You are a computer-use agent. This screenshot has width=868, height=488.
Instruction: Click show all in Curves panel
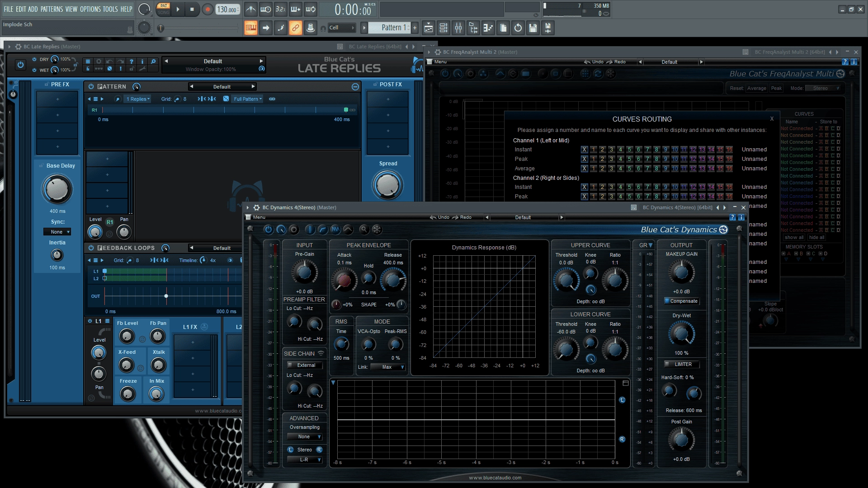tap(794, 237)
